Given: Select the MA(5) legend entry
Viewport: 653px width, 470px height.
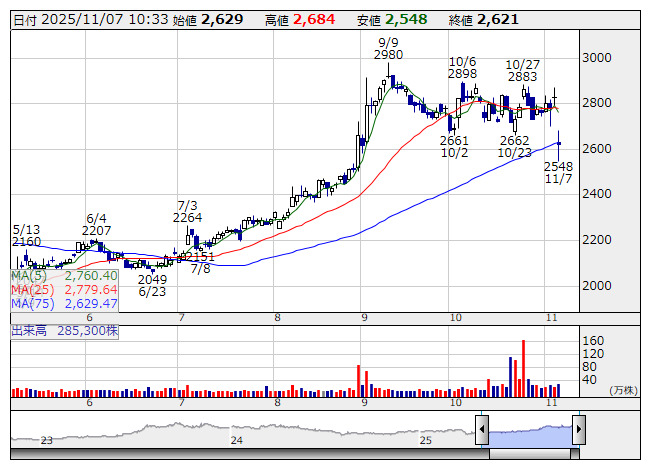Looking at the screenshot, I should (x=65, y=275).
